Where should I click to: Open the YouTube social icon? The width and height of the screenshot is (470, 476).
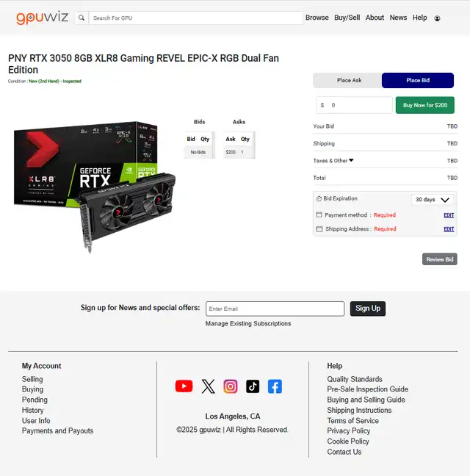point(184,386)
